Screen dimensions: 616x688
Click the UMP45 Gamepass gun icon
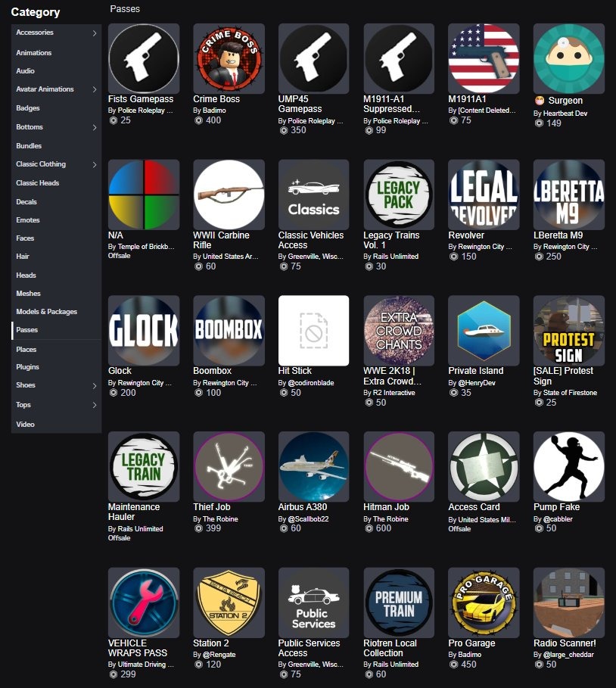pyautogui.click(x=314, y=58)
